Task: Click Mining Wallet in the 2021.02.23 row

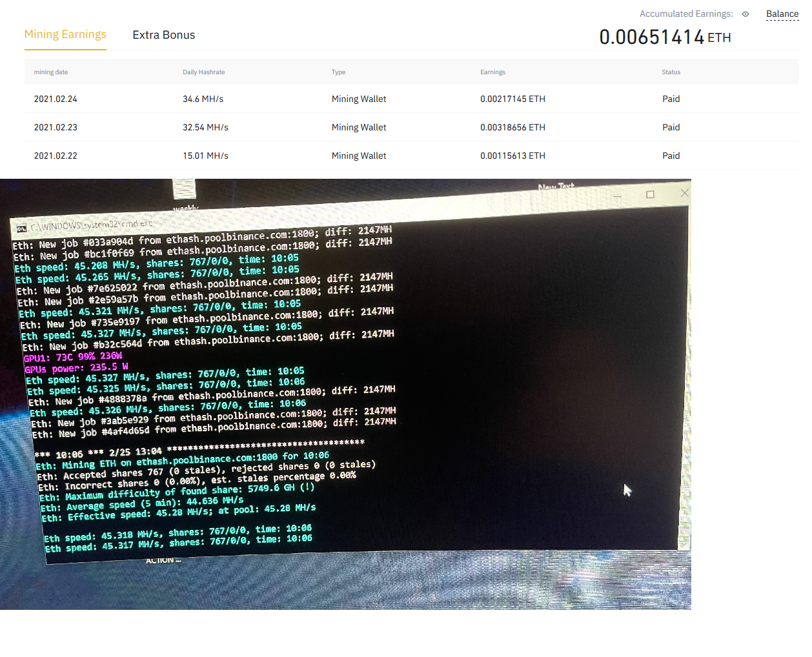Action: click(x=359, y=127)
